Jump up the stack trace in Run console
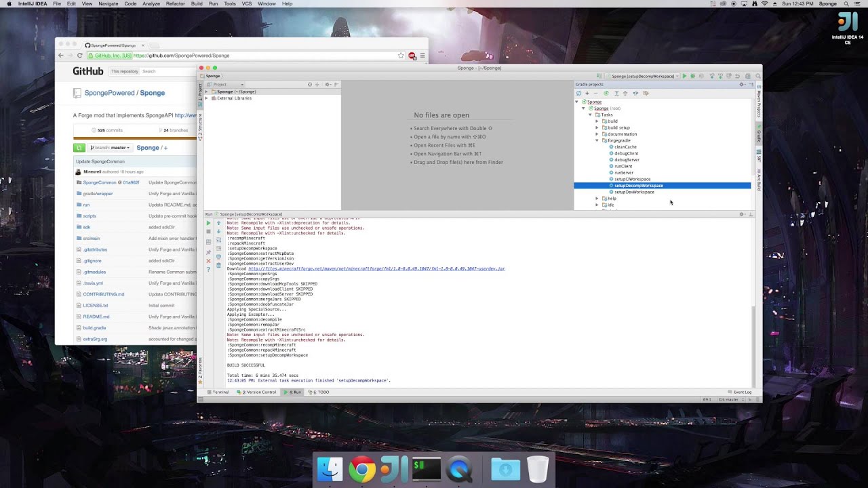The image size is (868, 488). [218, 223]
